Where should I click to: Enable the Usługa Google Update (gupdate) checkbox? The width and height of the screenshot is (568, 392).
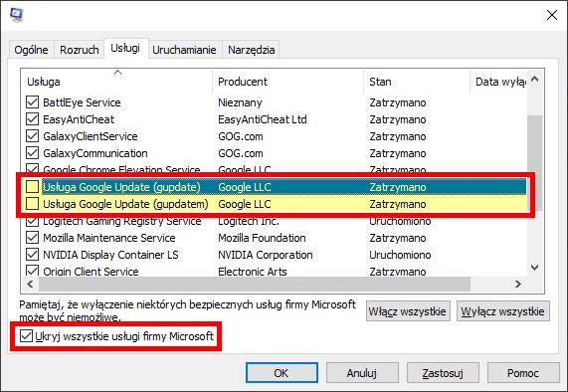pyautogui.click(x=32, y=187)
